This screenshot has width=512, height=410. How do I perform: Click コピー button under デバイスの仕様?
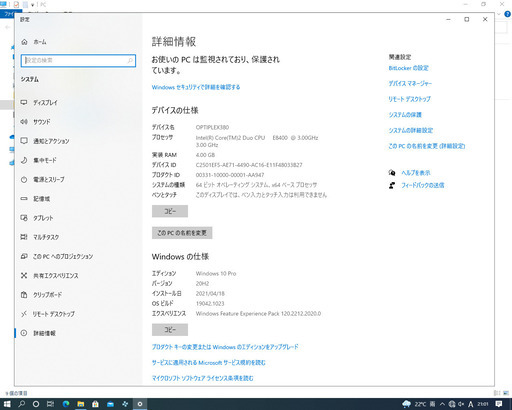coord(170,211)
